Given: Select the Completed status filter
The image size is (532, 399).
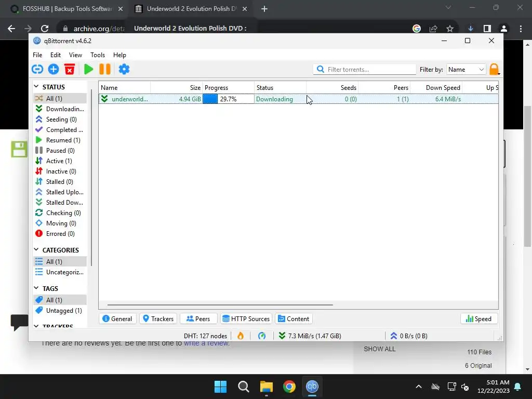Looking at the screenshot, I should coord(60,130).
